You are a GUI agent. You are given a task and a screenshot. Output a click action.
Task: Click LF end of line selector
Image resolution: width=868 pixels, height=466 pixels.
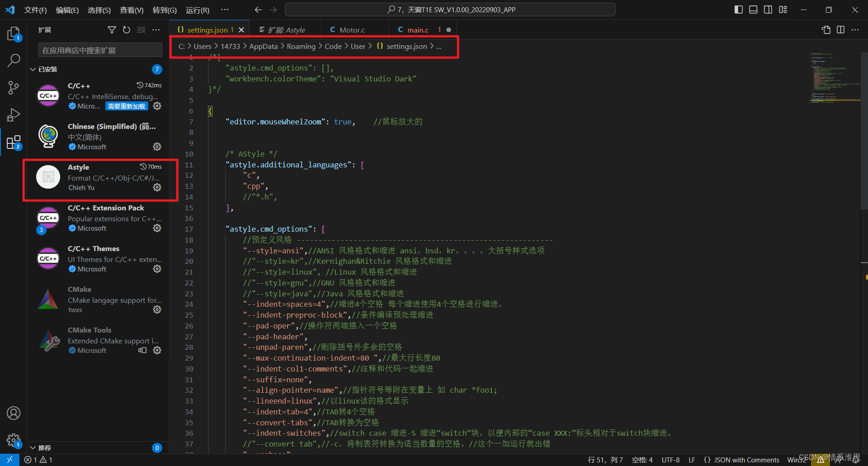692,460
